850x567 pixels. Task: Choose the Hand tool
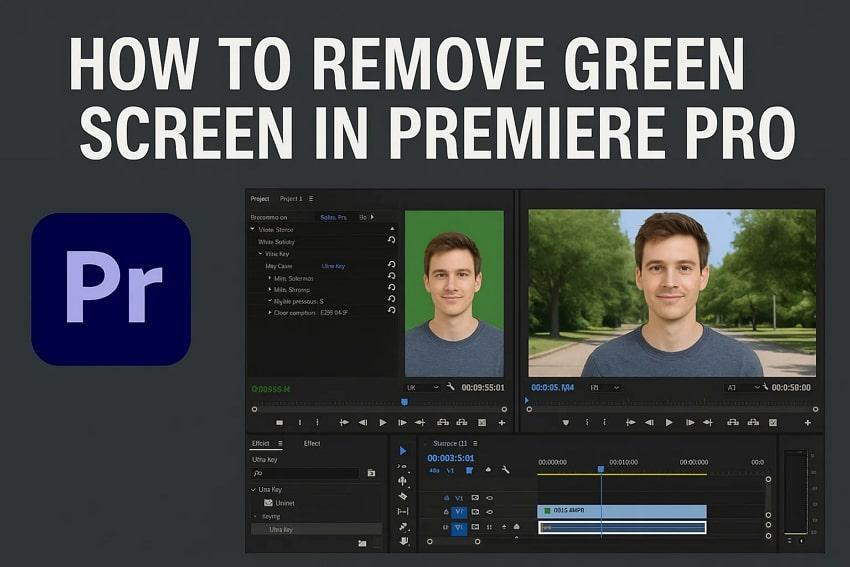point(403,541)
